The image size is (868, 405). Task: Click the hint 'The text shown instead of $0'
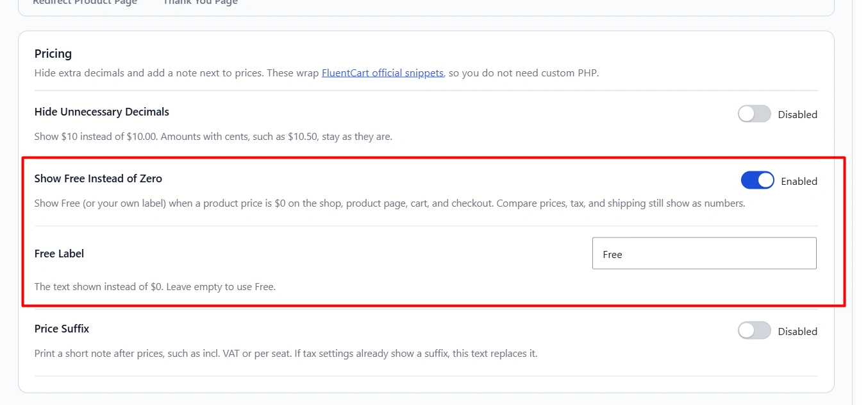(154, 287)
